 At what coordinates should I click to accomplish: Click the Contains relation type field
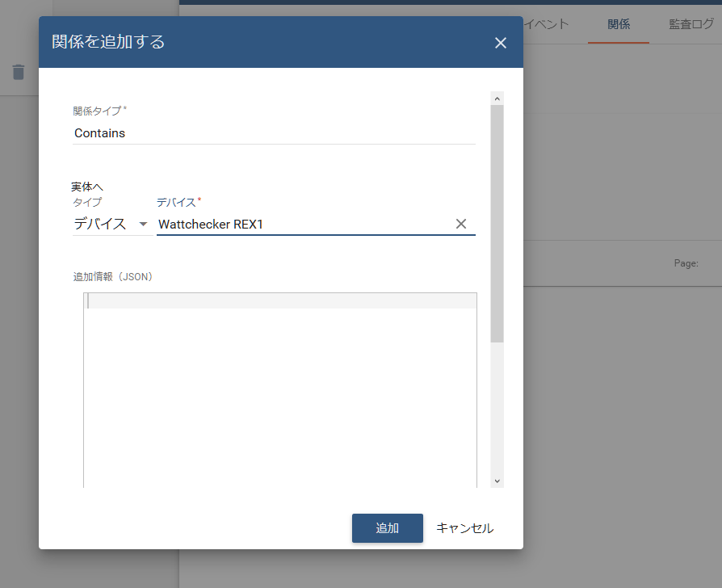[274, 133]
